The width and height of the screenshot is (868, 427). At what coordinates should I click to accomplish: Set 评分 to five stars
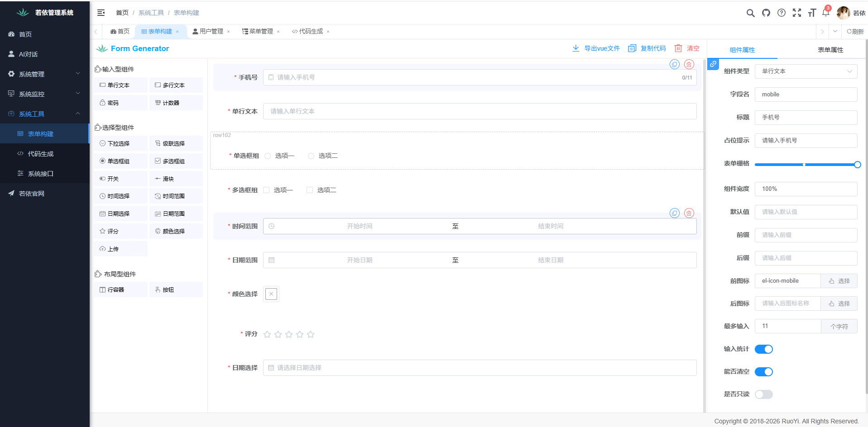pyautogui.click(x=311, y=334)
